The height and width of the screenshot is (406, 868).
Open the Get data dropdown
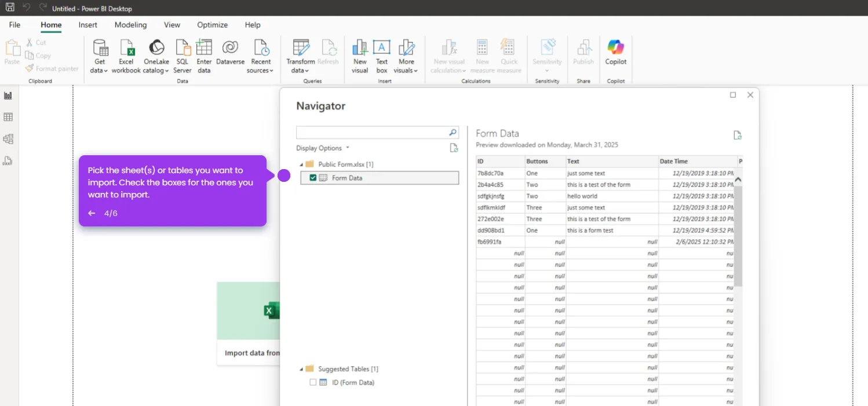[100, 57]
